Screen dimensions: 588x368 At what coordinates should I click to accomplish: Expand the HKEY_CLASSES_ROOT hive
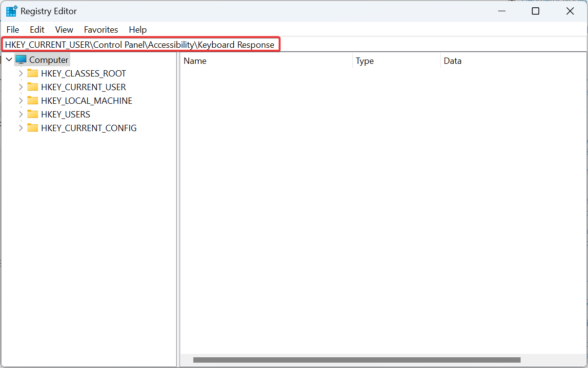pos(20,74)
